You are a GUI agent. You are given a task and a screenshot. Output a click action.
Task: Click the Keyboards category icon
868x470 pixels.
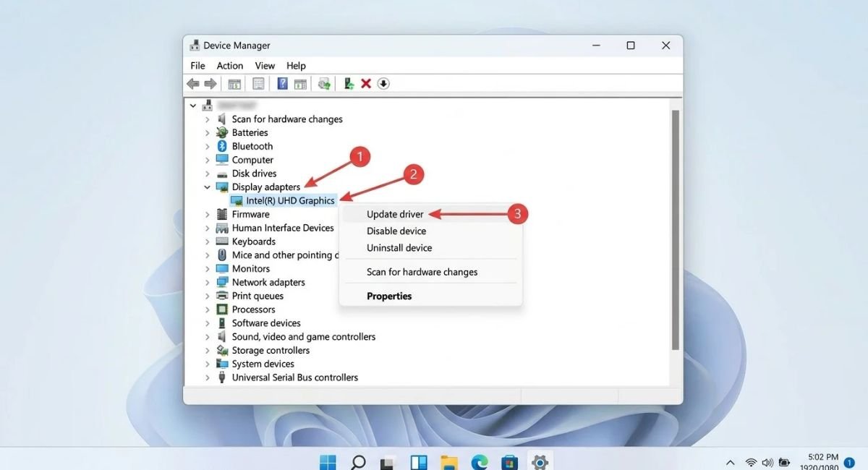coord(222,242)
